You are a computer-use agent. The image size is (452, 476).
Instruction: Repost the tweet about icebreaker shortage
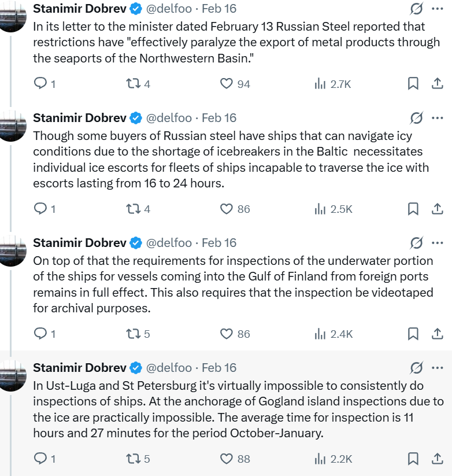tap(133, 209)
